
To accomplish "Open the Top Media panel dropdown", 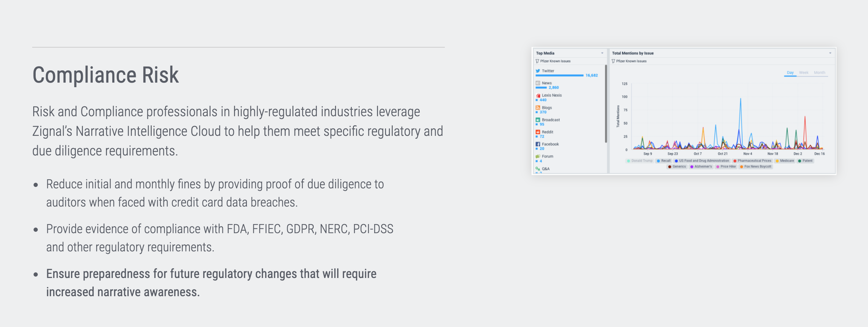I will click(602, 53).
